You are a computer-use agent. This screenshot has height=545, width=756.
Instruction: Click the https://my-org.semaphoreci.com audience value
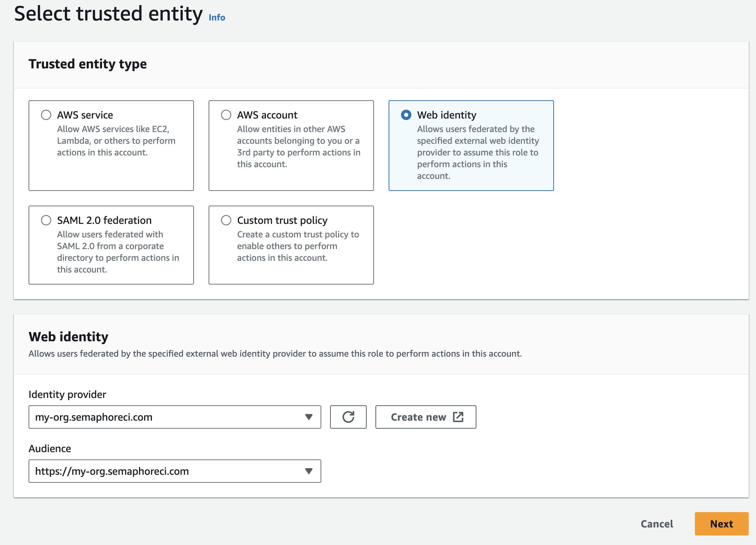[112, 471]
